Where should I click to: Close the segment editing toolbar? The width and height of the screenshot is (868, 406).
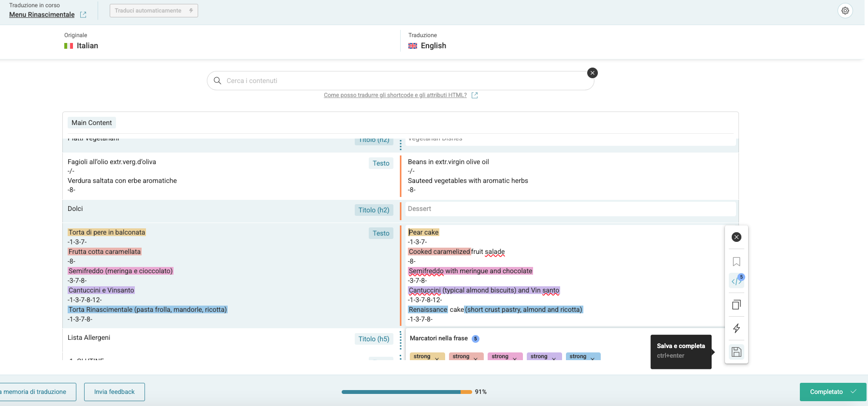click(736, 237)
